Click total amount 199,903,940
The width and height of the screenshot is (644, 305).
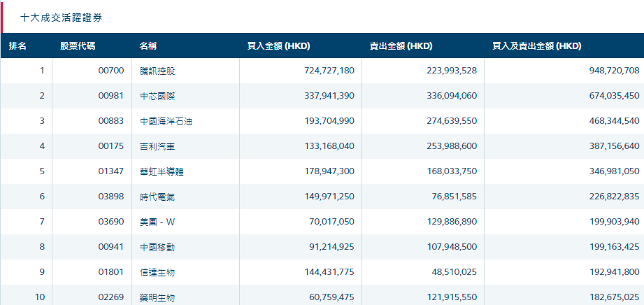coord(615,222)
